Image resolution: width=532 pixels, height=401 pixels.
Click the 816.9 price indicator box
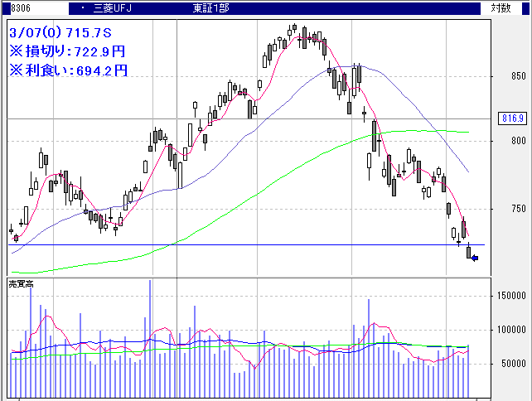(x=513, y=118)
